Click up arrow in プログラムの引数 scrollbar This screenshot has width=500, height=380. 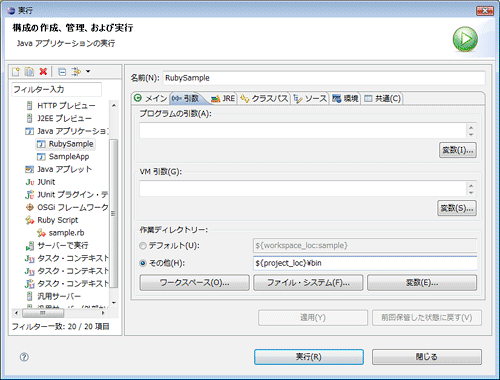pos(471,127)
